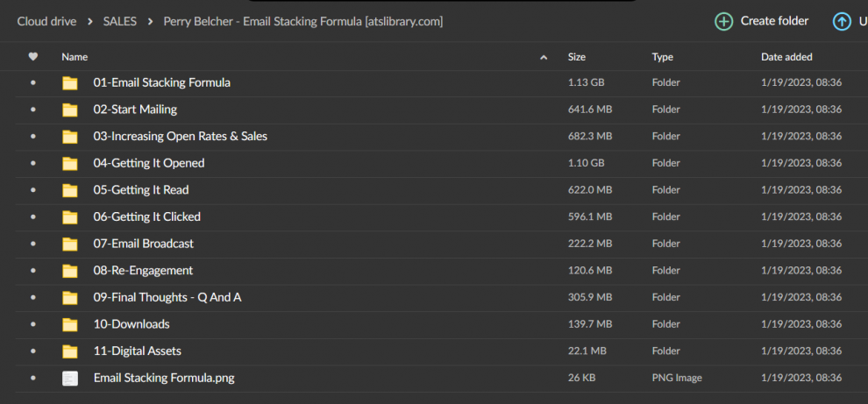
Task: Toggle favorite dot for 11-Digital Assets
Action: click(x=33, y=351)
